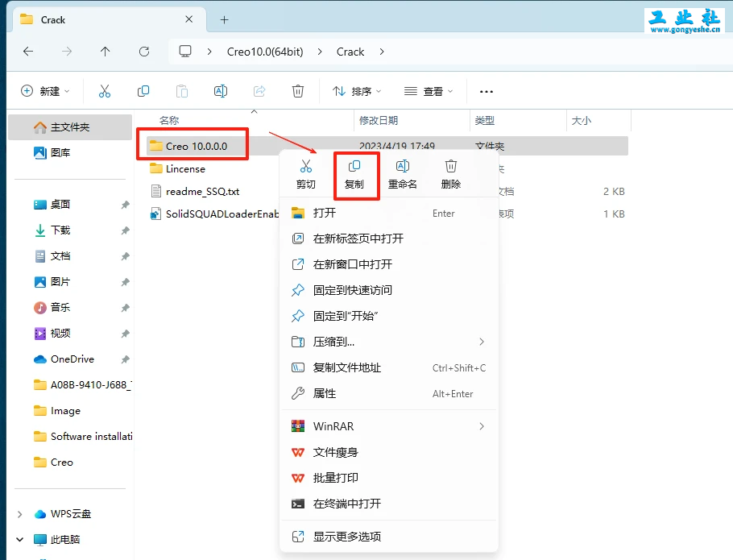Viewport: 733px width, 560px height.
Task: Expand the 压缩到... submenu
Action: pyautogui.click(x=482, y=342)
